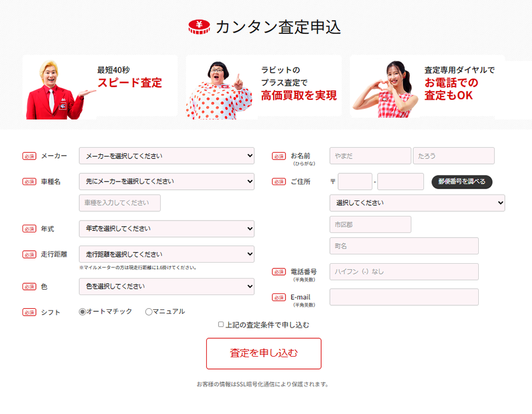Select the オートマチック radio button
Viewport: 532px width, 414px height.
[x=83, y=312]
